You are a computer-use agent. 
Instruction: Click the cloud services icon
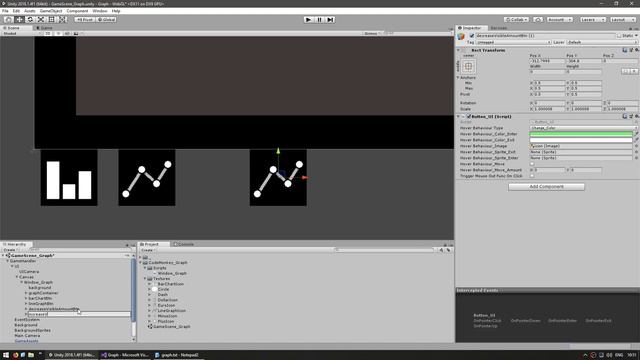tap(538, 20)
